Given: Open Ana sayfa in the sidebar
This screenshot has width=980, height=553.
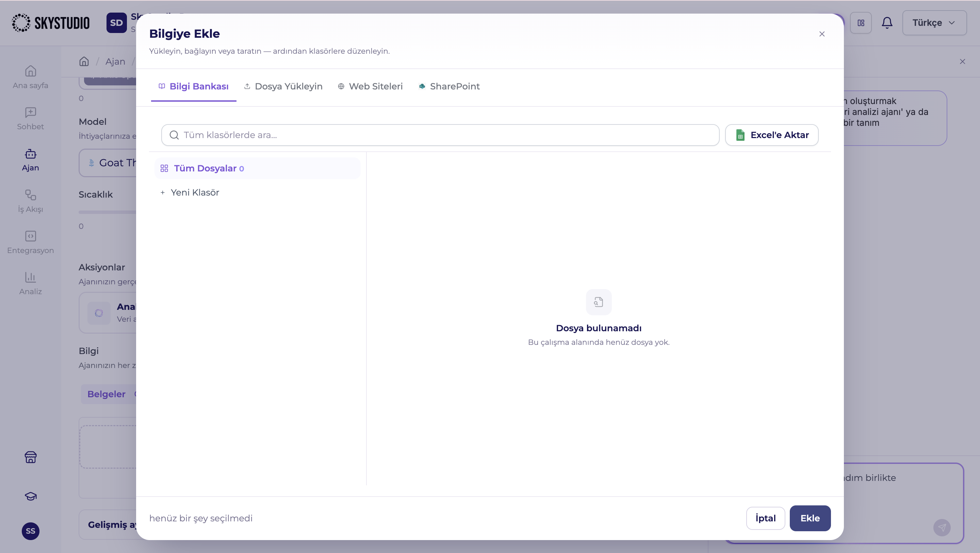Looking at the screenshot, I should [x=30, y=77].
